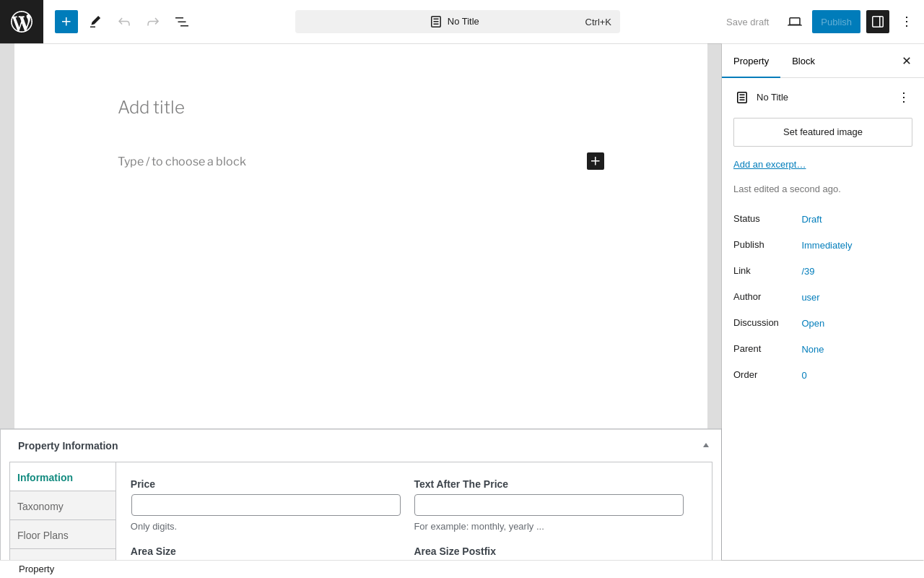Click the Text After The Price input
The width and height of the screenshot is (924, 578).
point(549,505)
